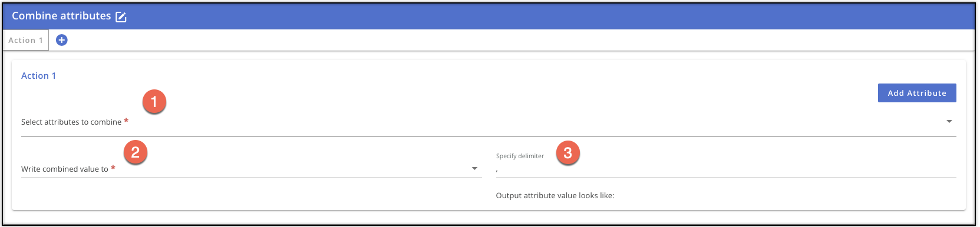Click the red number 1 annotation marker

click(154, 102)
